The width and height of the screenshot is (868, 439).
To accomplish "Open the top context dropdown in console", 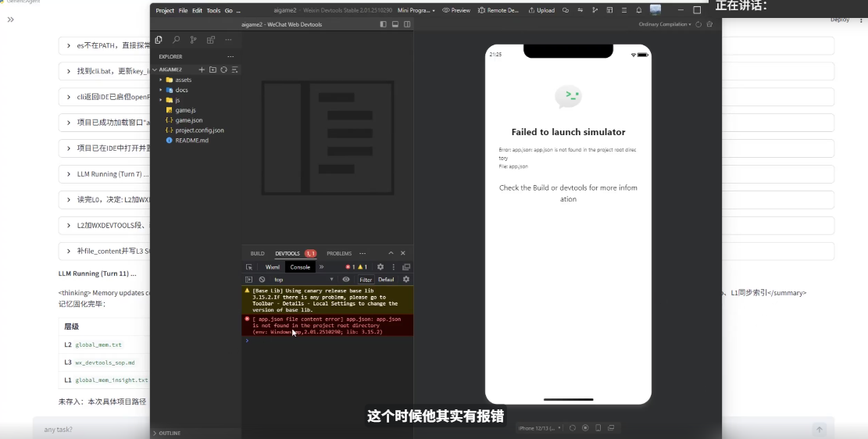I will click(303, 280).
